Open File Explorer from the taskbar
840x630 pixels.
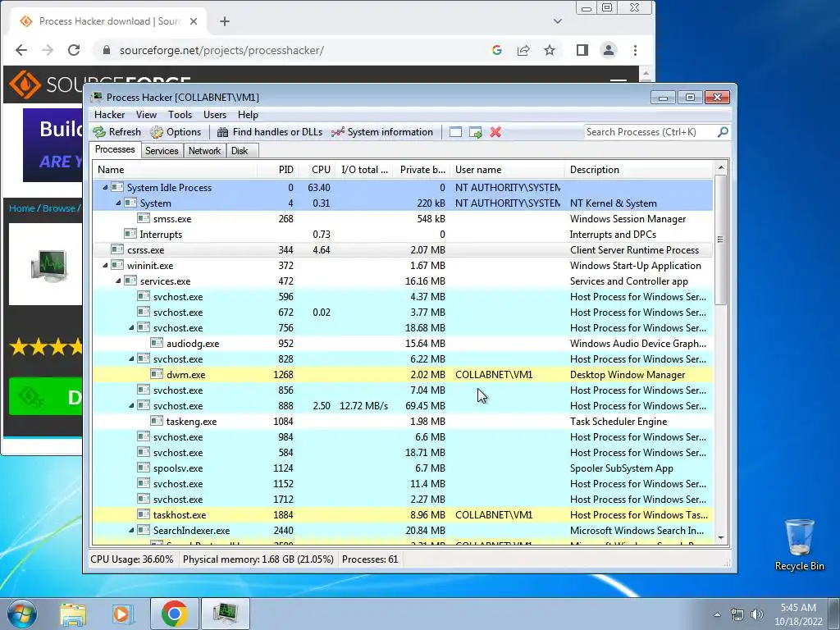(x=73, y=614)
